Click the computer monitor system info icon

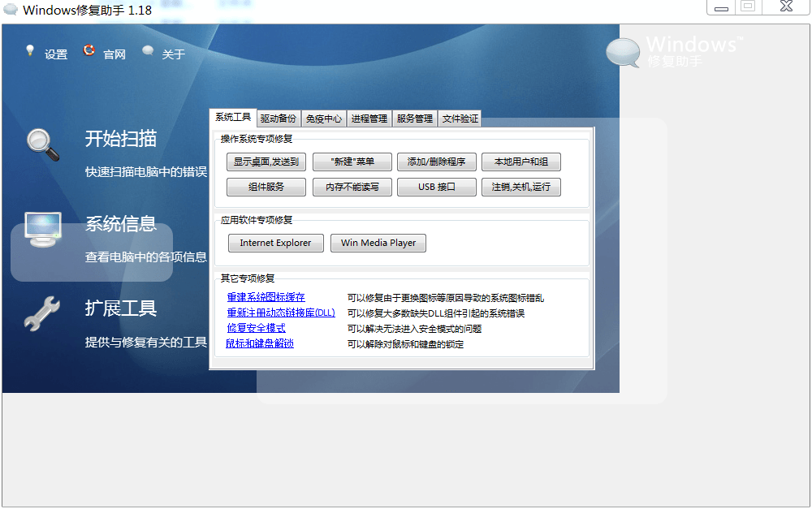tap(42, 230)
